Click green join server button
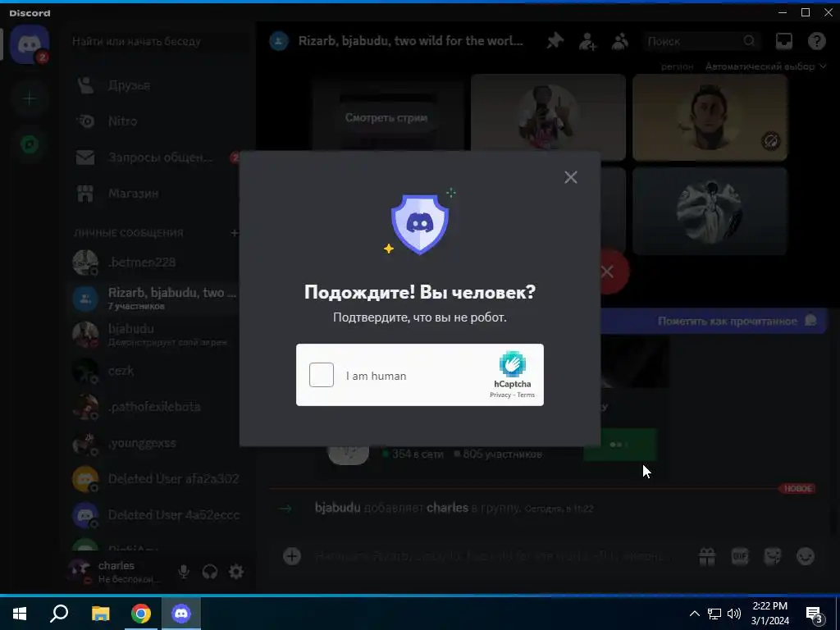Screen dimensions: 840x630 point(620,445)
